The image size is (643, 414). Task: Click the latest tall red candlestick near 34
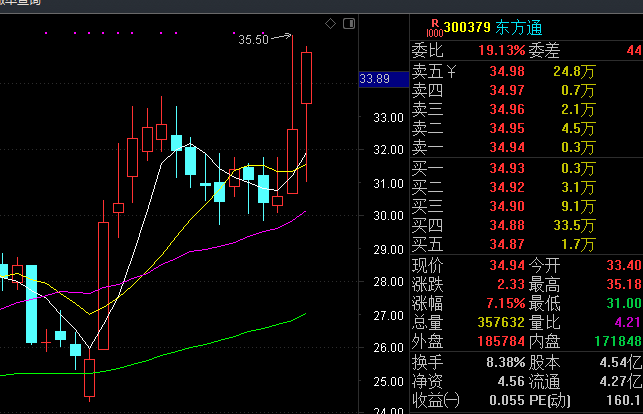coord(306,78)
